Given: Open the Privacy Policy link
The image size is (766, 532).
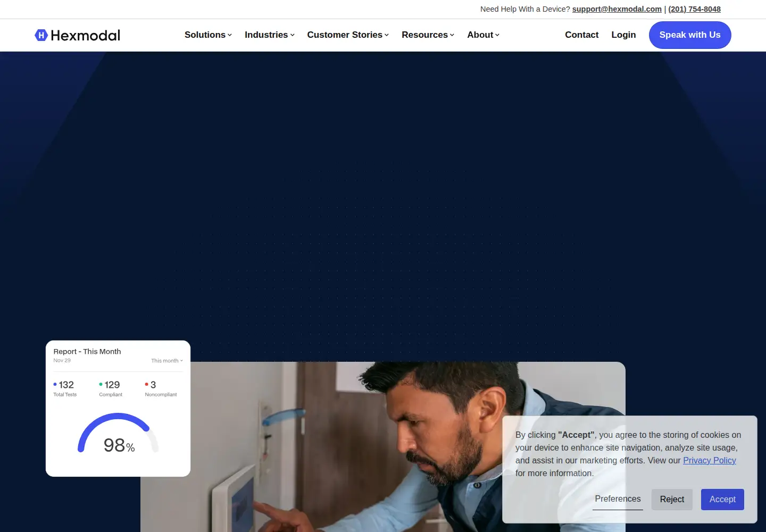Looking at the screenshot, I should click(709, 460).
